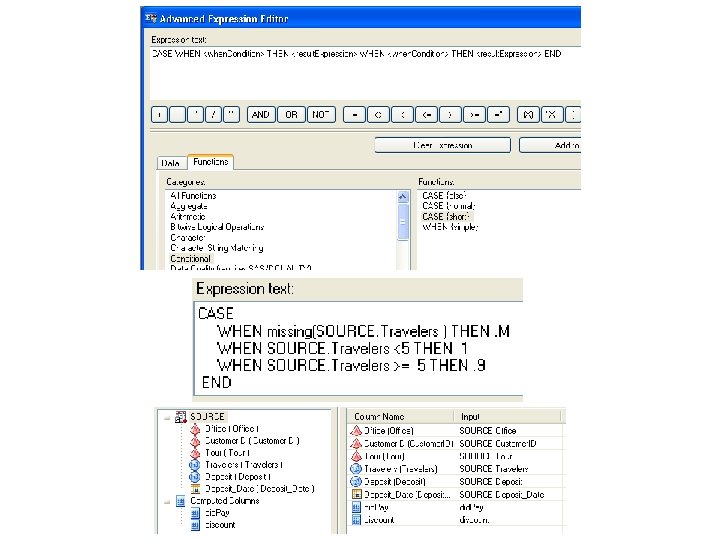
Task: Insert the <> not-equal operator
Action: (378, 114)
